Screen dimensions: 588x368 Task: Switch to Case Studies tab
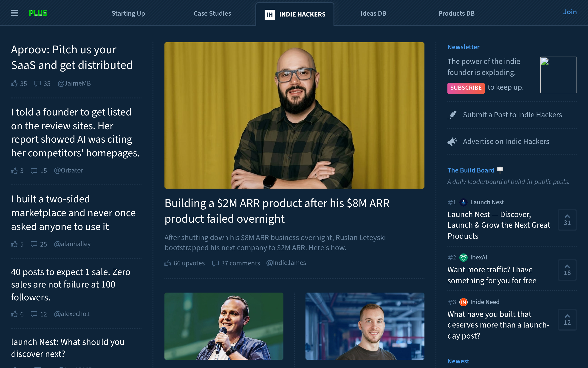212,13
